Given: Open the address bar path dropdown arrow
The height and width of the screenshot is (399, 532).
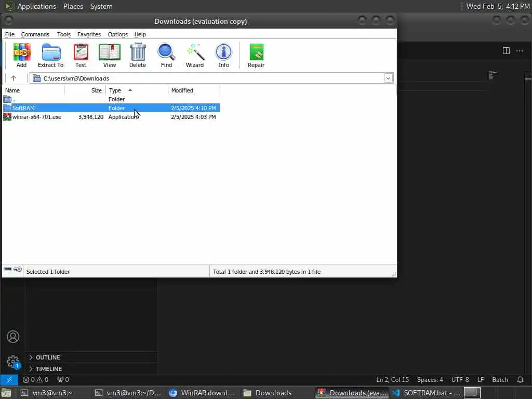Looking at the screenshot, I should (388, 78).
